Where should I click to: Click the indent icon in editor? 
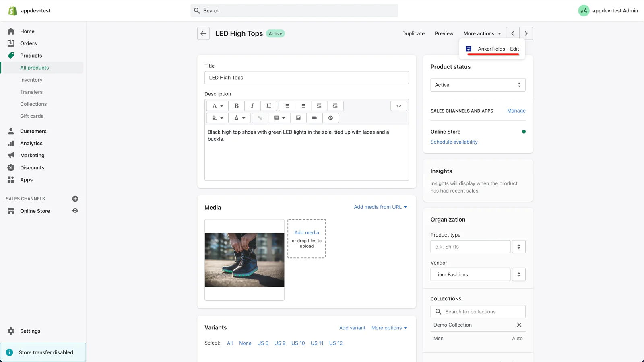click(335, 106)
